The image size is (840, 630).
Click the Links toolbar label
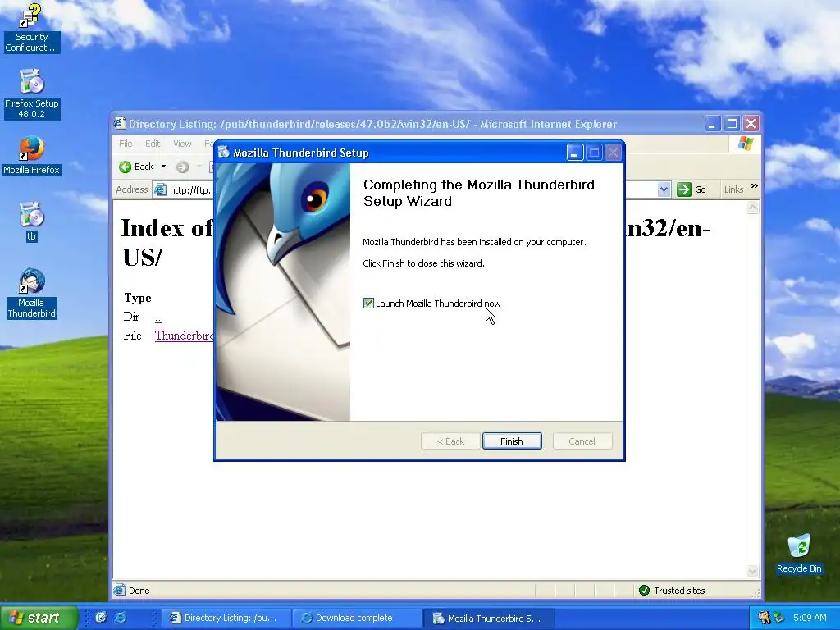click(x=733, y=189)
